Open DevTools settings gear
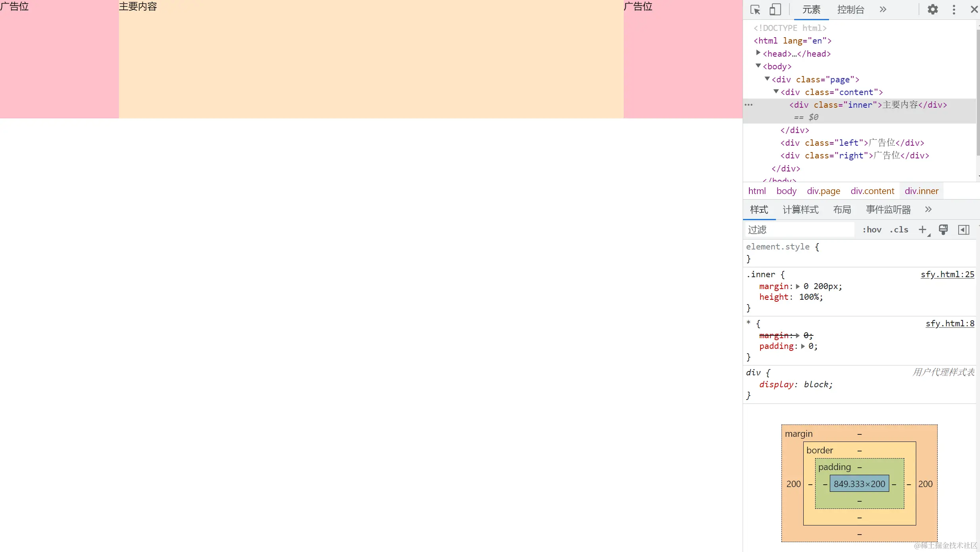 933,10
